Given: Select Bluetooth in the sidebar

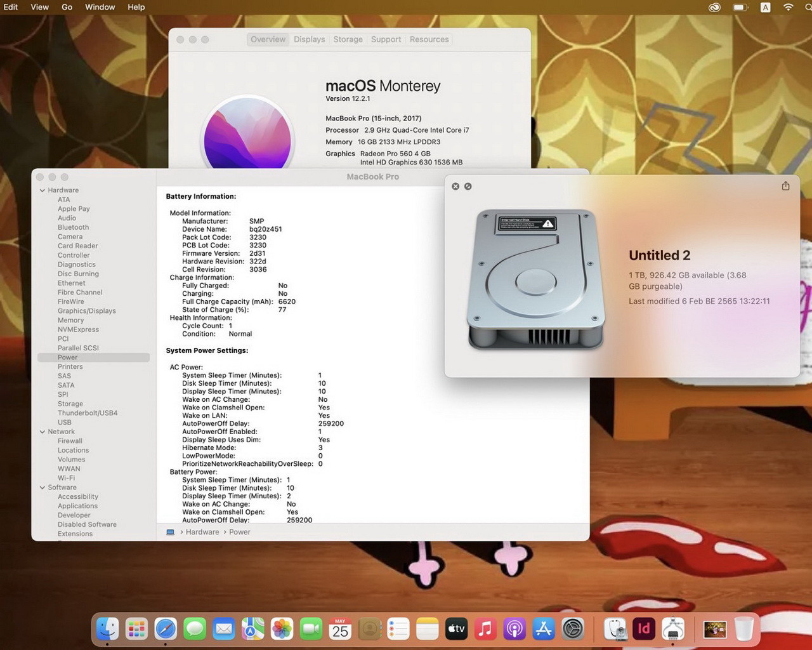Looking at the screenshot, I should point(74,227).
